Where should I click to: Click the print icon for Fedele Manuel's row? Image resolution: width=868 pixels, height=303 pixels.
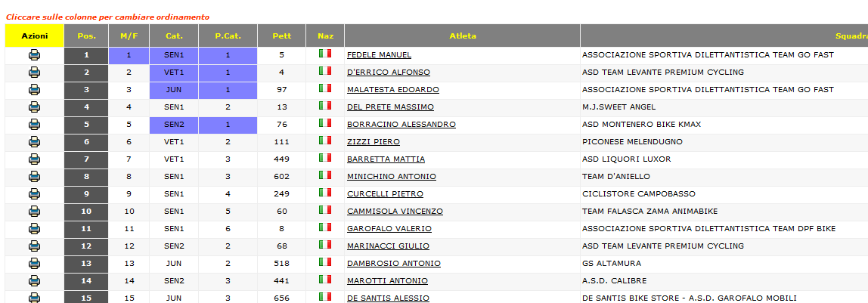[34, 54]
